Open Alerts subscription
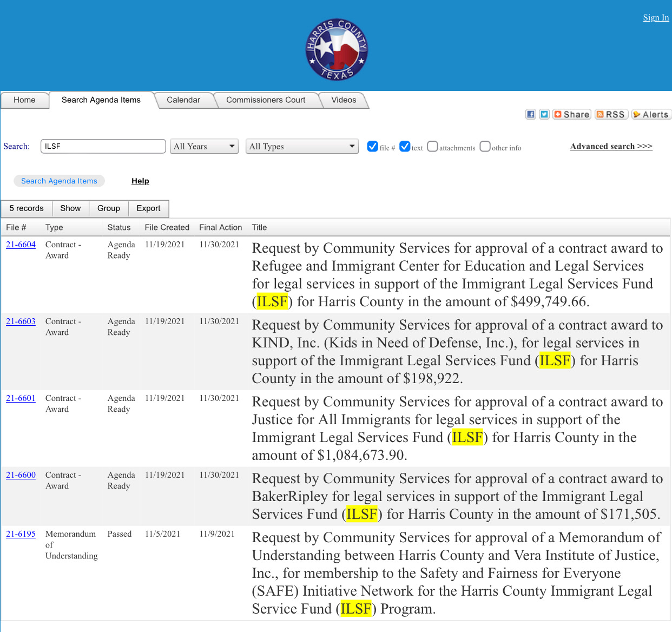 [x=651, y=114]
